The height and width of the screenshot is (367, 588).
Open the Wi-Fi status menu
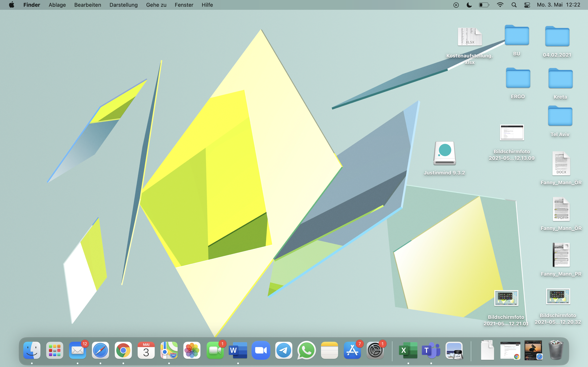click(x=500, y=5)
